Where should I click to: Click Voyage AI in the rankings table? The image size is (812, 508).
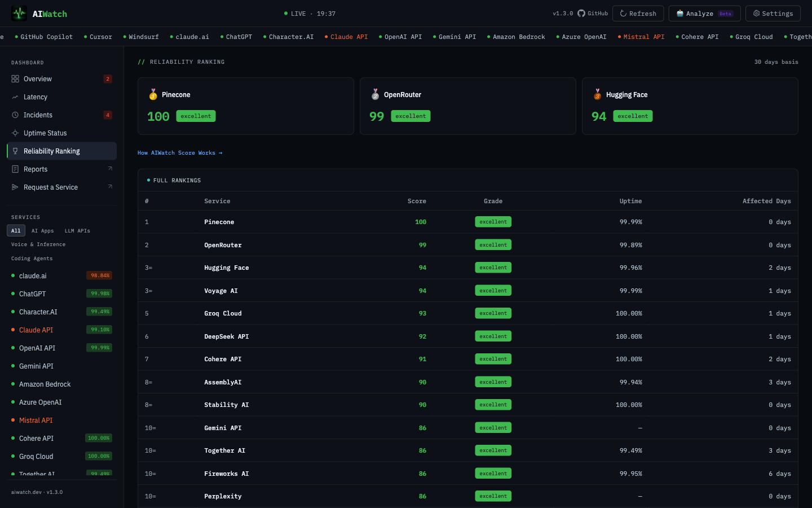tap(220, 291)
